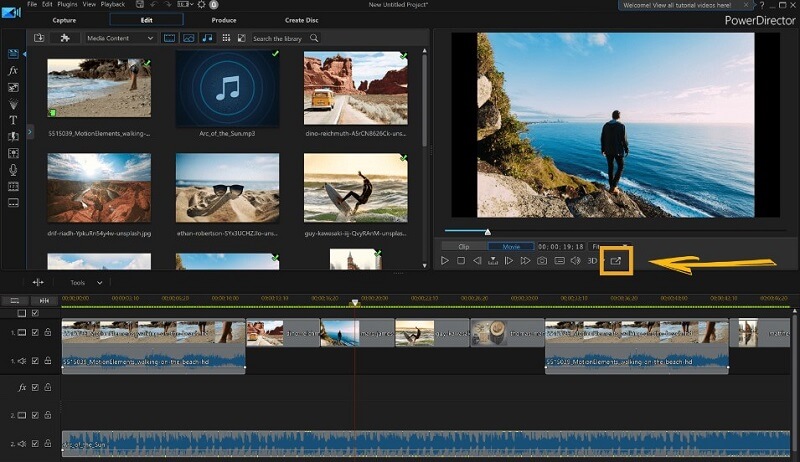The width and height of the screenshot is (800, 462).
Task: Switch preview to Clip mode
Action: [x=464, y=245]
